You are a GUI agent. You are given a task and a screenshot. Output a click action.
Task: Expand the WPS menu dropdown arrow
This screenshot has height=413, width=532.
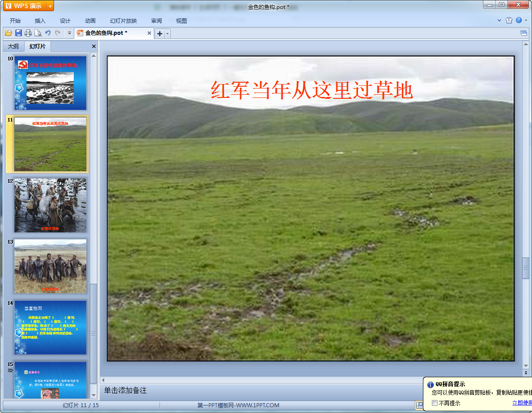coord(50,6)
